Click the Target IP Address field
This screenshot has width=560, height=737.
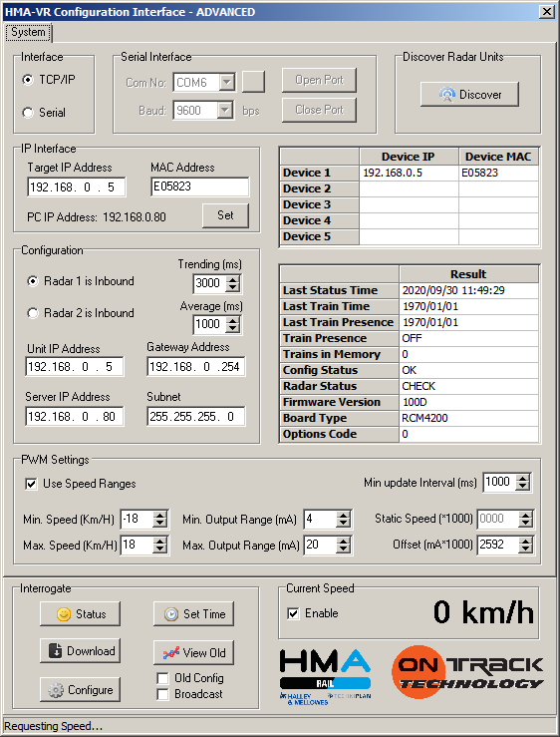point(76,186)
